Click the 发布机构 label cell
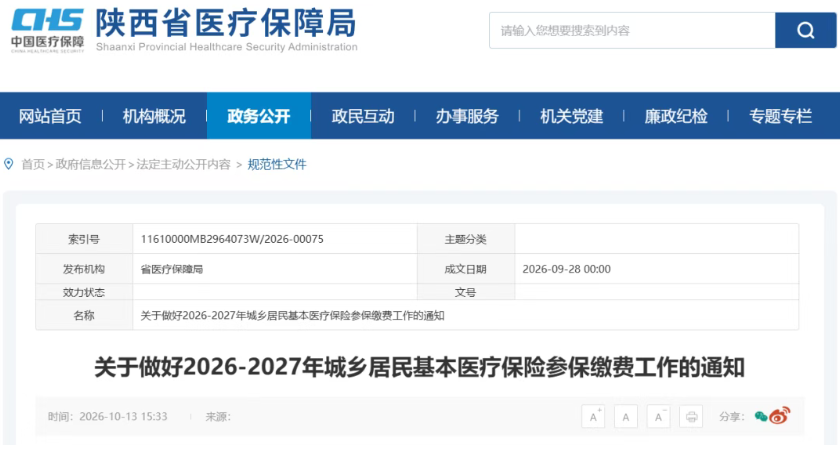Image resolution: width=840 pixels, height=469 pixels. tap(84, 269)
